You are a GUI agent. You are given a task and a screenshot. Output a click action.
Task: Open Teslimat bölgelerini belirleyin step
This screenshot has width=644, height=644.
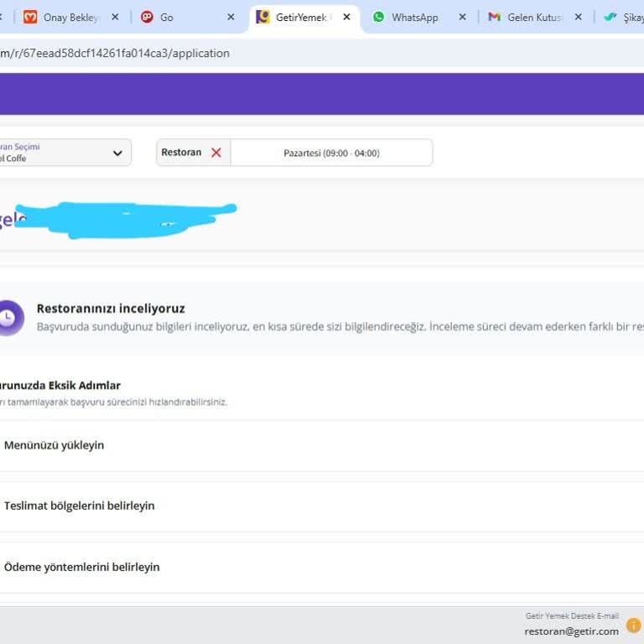[322, 506]
